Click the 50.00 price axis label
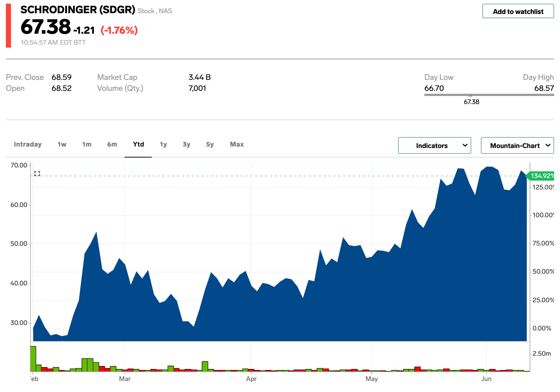The width and height of the screenshot is (560, 392). [19, 244]
